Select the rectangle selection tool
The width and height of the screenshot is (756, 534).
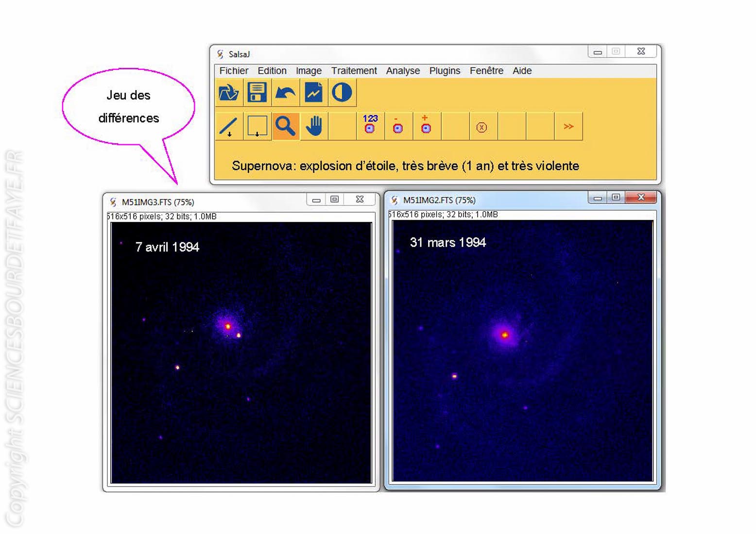257,127
